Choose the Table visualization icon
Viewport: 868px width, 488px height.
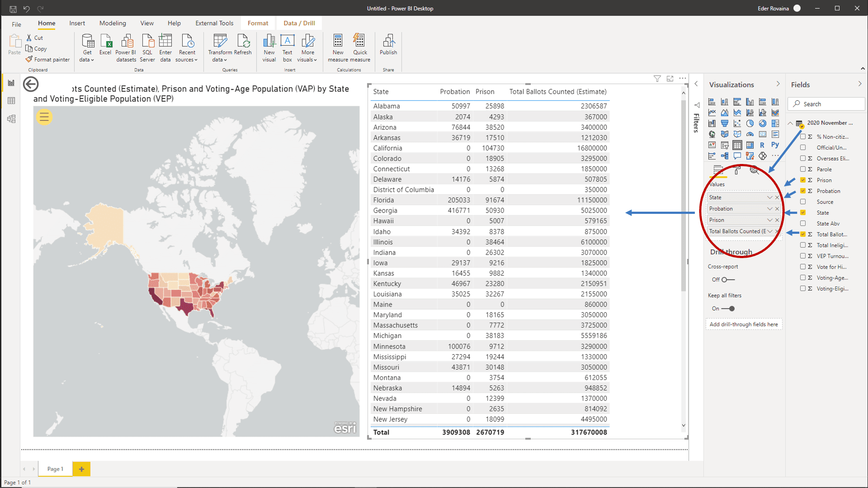pos(737,144)
